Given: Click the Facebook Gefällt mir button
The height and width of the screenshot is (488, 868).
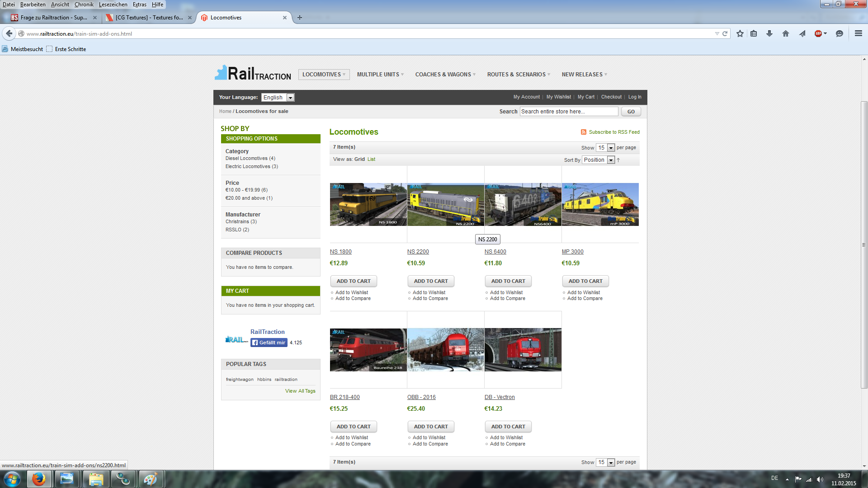Looking at the screenshot, I should tap(269, 343).
